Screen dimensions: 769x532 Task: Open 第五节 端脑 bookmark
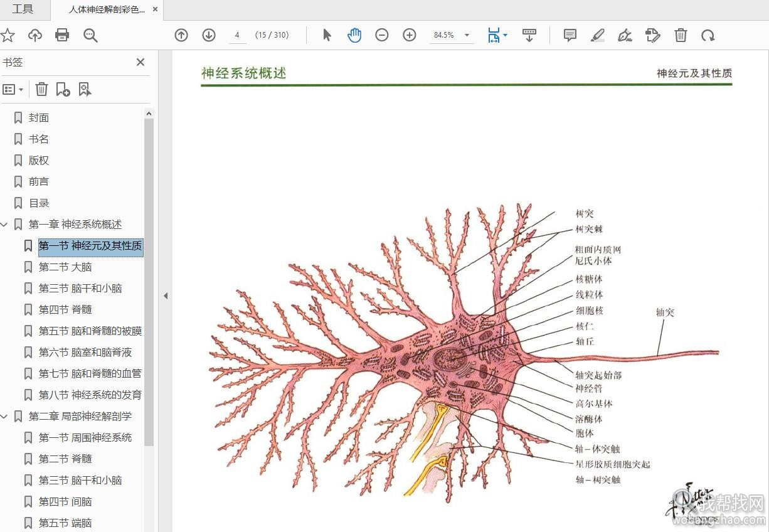[x=65, y=523]
